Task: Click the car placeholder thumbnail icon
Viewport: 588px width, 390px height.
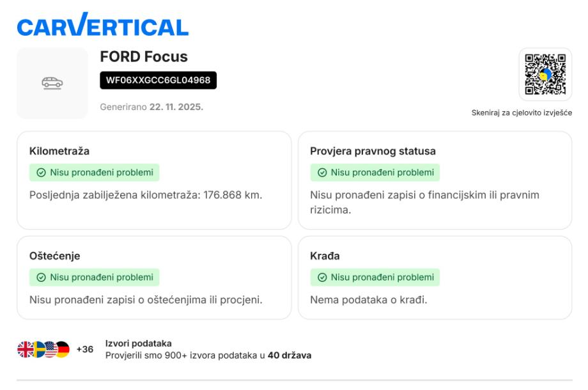Action: (52, 83)
